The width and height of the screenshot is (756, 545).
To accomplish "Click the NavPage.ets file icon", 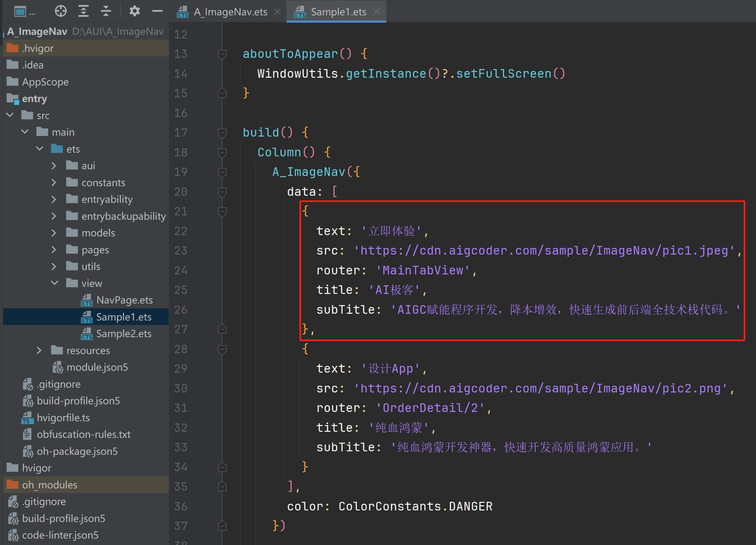I will point(87,300).
